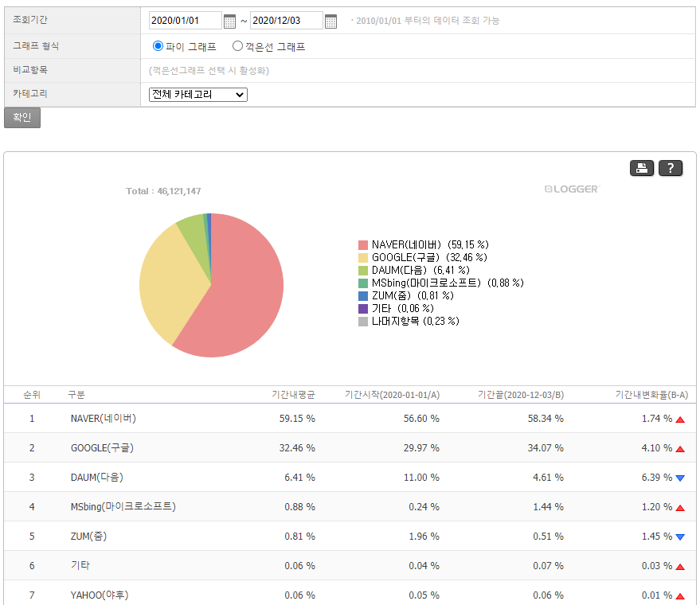Click 기타 in the table row 6
700x605 pixels.
point(80,566)
